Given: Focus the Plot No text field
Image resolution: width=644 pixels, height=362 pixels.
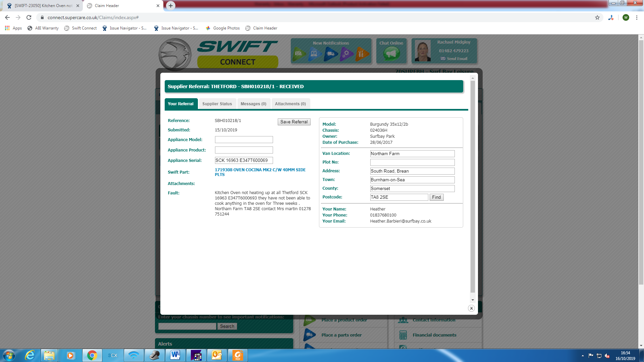Looking at the screenshot, I should (x=412, y=162).
